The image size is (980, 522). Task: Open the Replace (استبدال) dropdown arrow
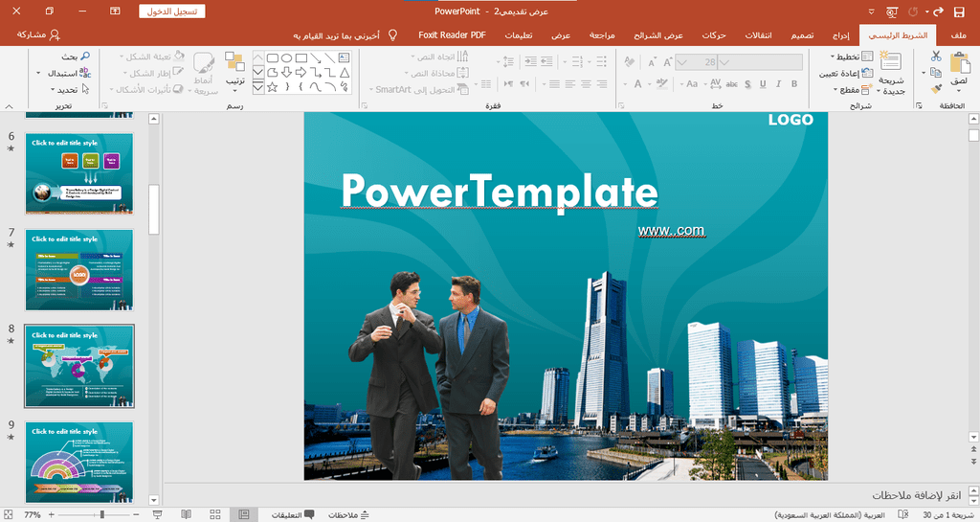(x=38, y=73)
